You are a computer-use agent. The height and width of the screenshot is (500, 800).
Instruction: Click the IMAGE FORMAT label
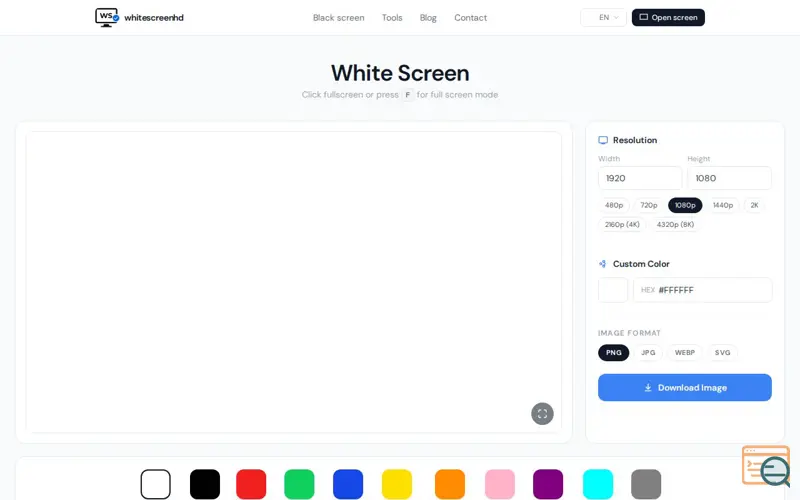point(629,333)
